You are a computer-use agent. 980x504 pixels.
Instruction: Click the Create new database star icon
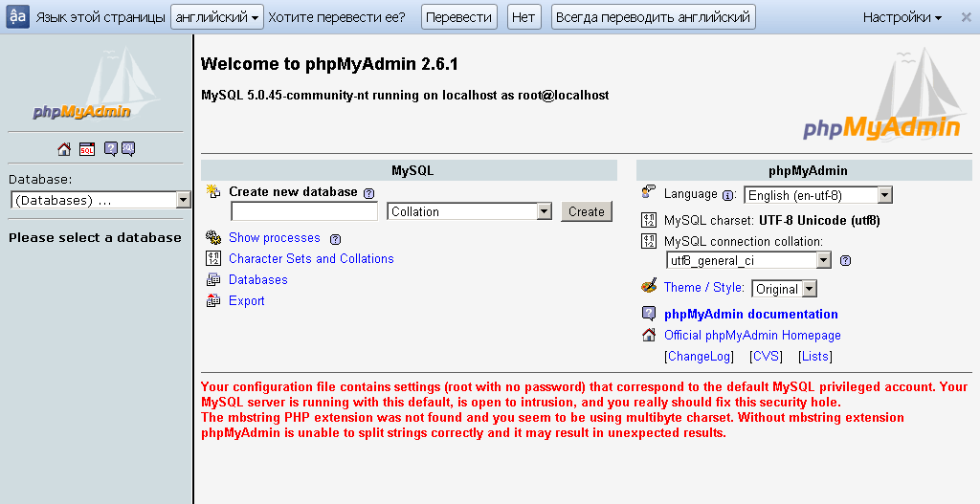(213, 191)
